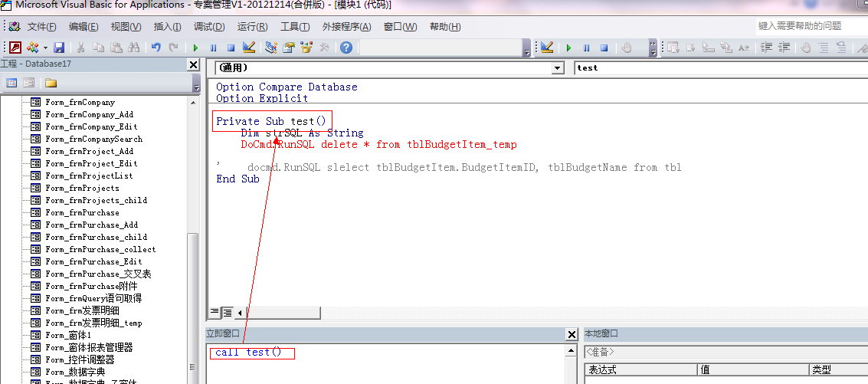Open the 调试(D) menu
Image resolution: width=868 pixels, height=384 pixels.
[209, 27]
